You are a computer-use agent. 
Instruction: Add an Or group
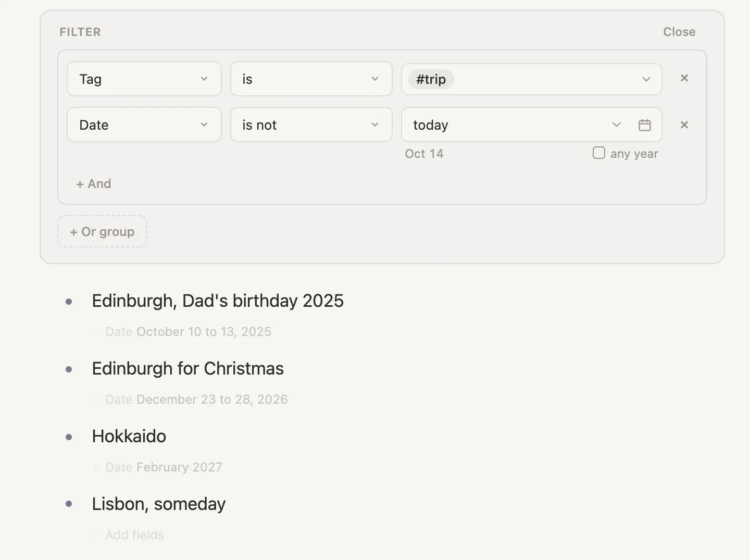point(102,231)
